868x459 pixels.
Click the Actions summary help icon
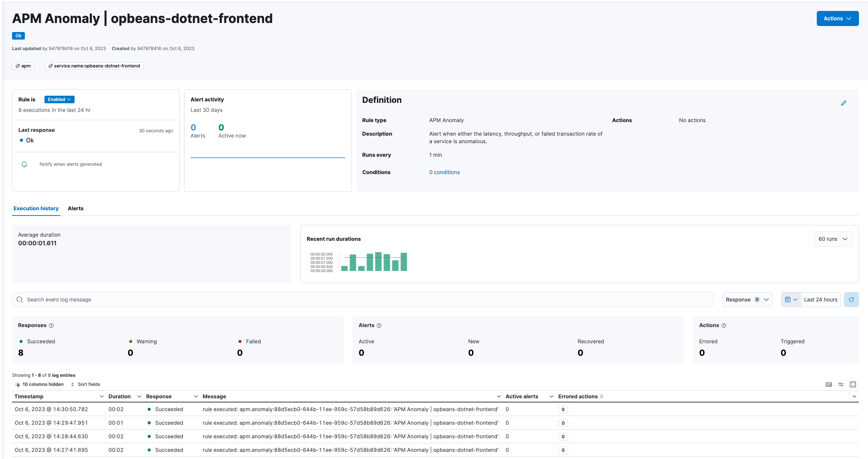724,326
